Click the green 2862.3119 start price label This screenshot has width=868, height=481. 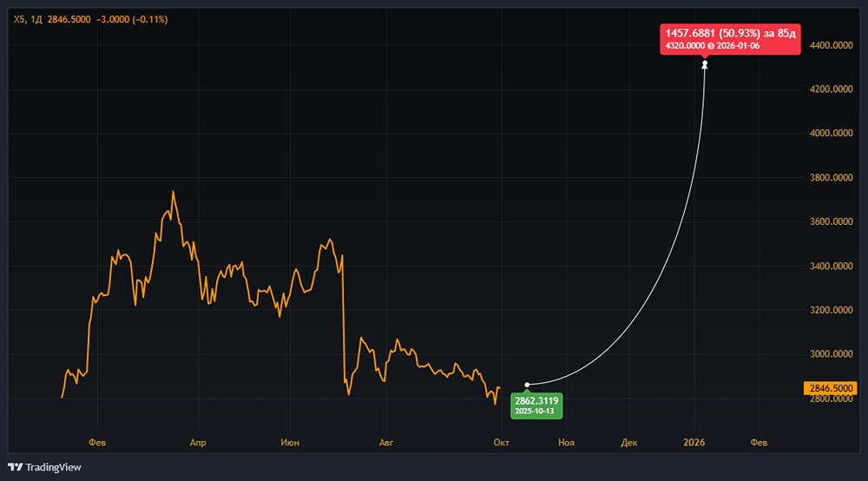pyautogui.click(x=536, y=405)
